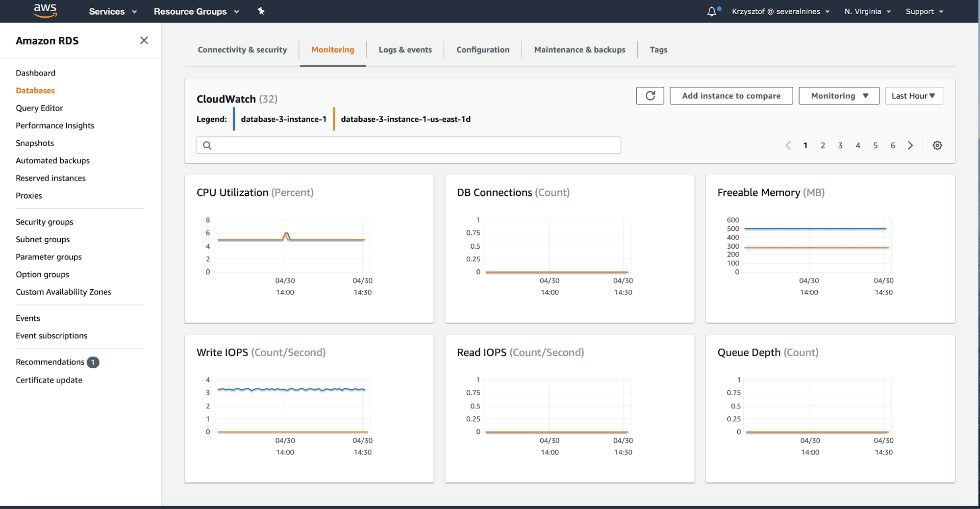Click orange us-east-1d legend swatch
This screenshot has height=509, width=980.
click(x=334, y=119)
